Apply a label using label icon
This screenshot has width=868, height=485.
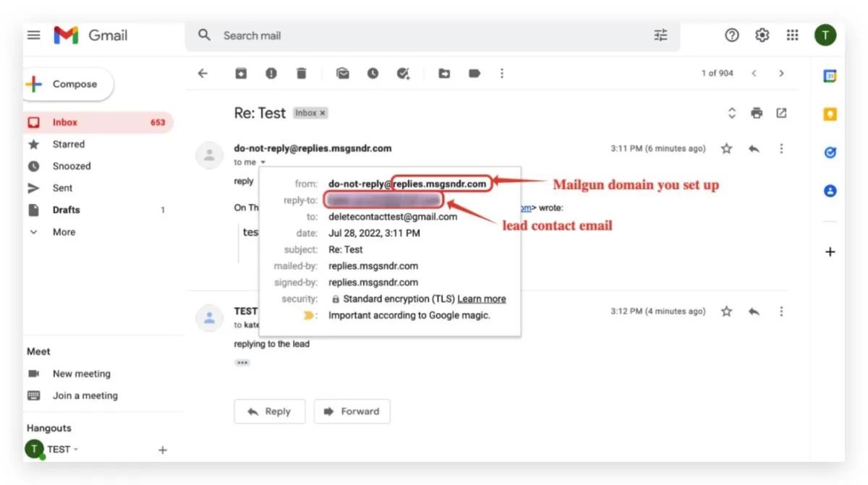[x=475, y=73]
